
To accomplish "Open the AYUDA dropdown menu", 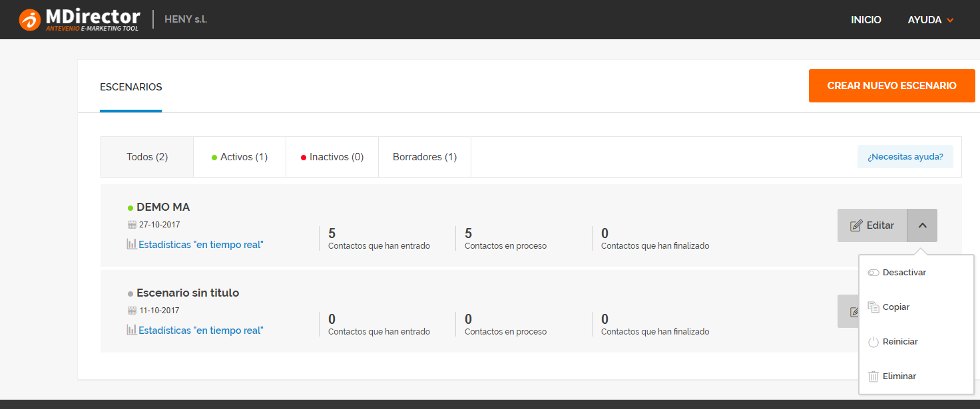I will 930,20.
